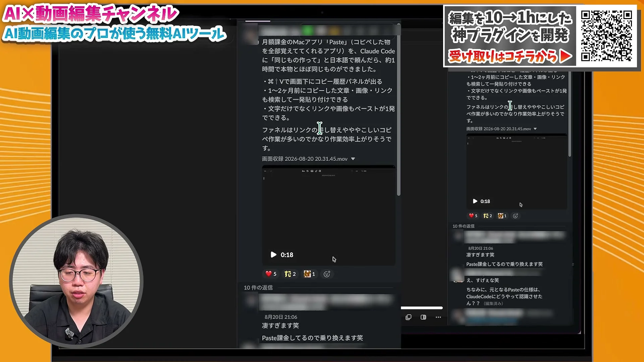Click the reaction with count 1 in enlarged view
The width and height of the screenshot is (644, 362).
tap(309, 274)
